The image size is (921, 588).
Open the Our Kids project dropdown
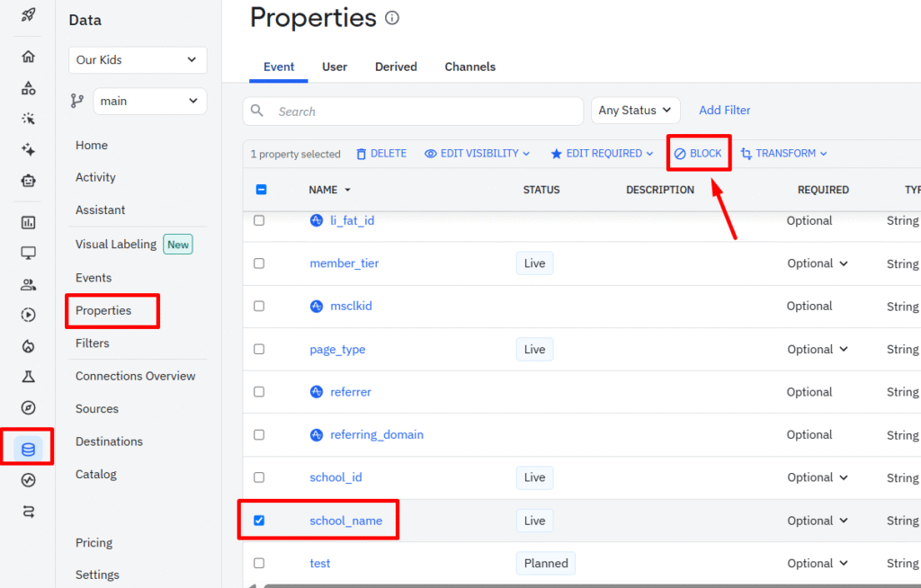click(x=138, y=60)
